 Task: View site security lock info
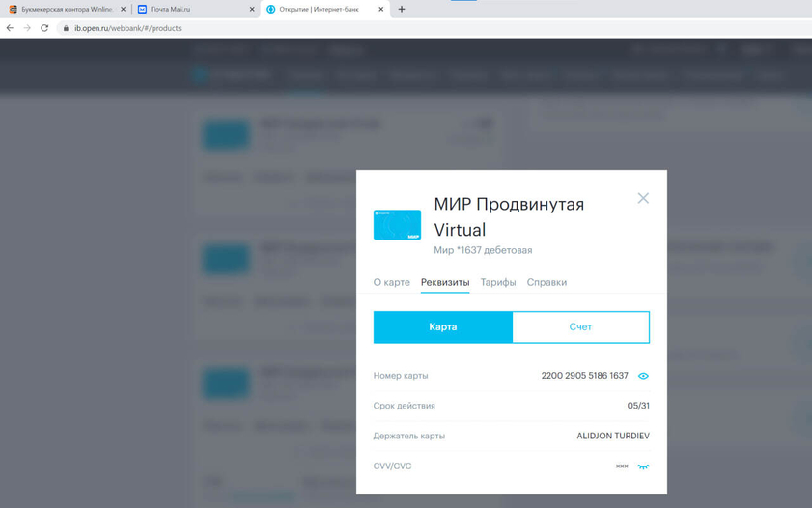66,28
